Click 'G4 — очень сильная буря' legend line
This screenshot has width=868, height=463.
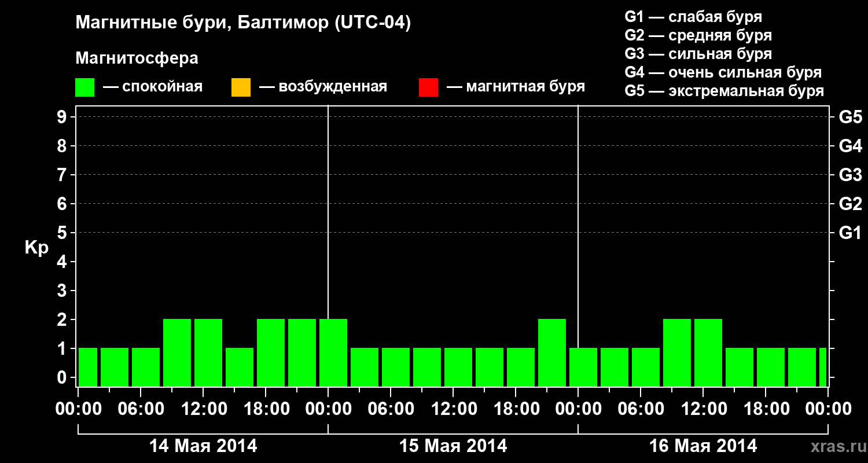[723, 72]
